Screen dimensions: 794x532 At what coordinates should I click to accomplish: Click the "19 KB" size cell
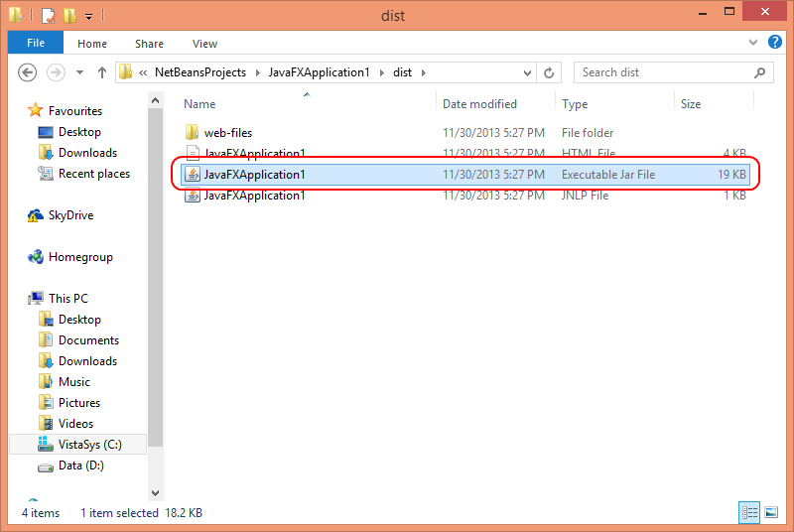tap(731, 175)
